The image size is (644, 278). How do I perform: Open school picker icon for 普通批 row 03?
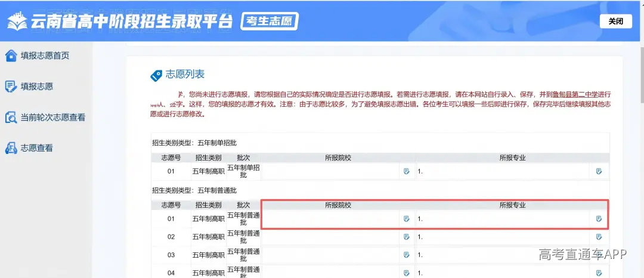coord(407,255)
